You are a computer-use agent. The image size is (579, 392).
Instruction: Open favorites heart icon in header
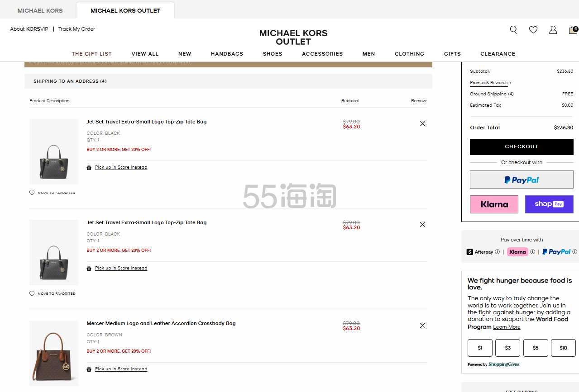533,30
